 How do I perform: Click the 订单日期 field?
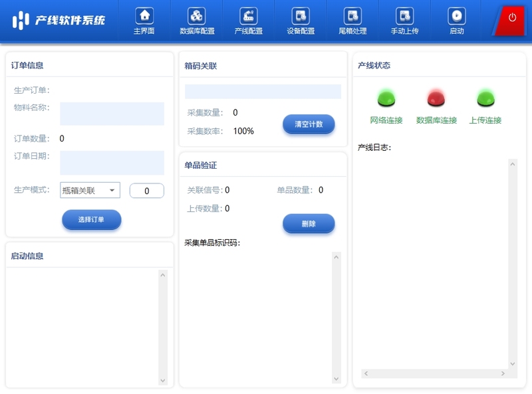click(112, 163)
